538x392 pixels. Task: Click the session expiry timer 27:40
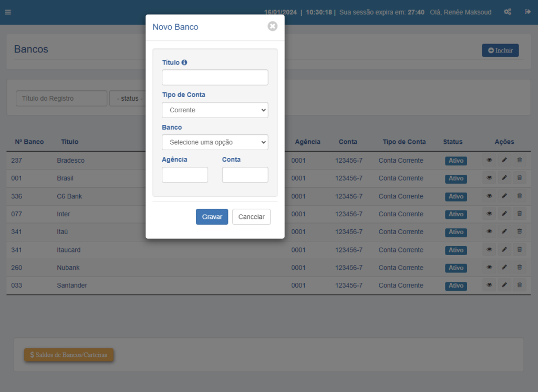[416, 13]
